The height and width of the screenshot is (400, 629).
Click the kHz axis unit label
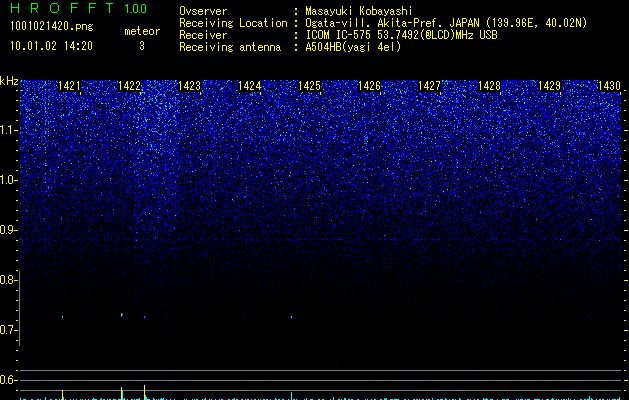coord(9,81)
